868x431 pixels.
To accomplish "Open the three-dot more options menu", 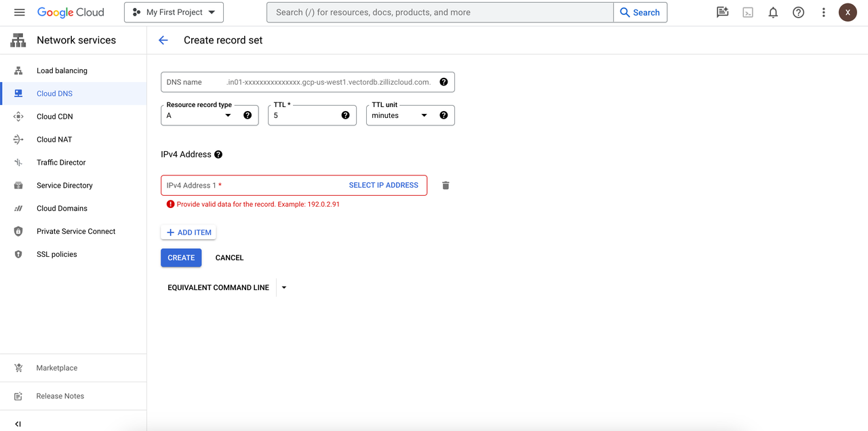I will tap(823, 12).
